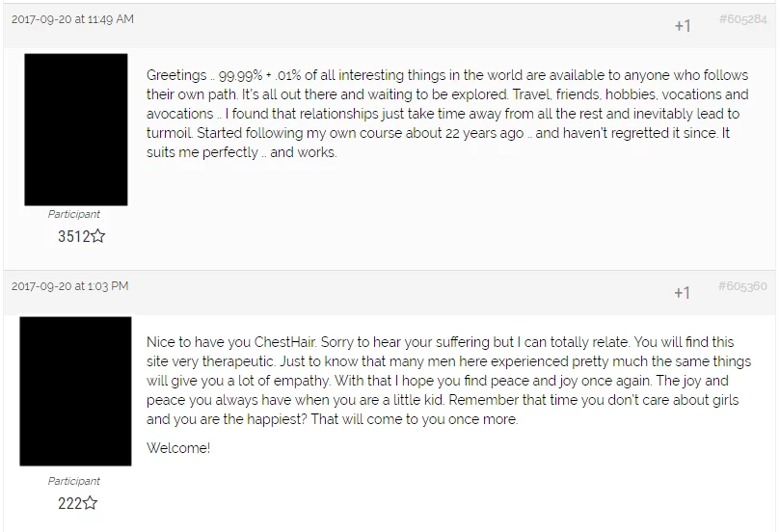This screenshot has width=780, height=532.
Task: Select the 222 reputation count
Action: tap(67, 503)
